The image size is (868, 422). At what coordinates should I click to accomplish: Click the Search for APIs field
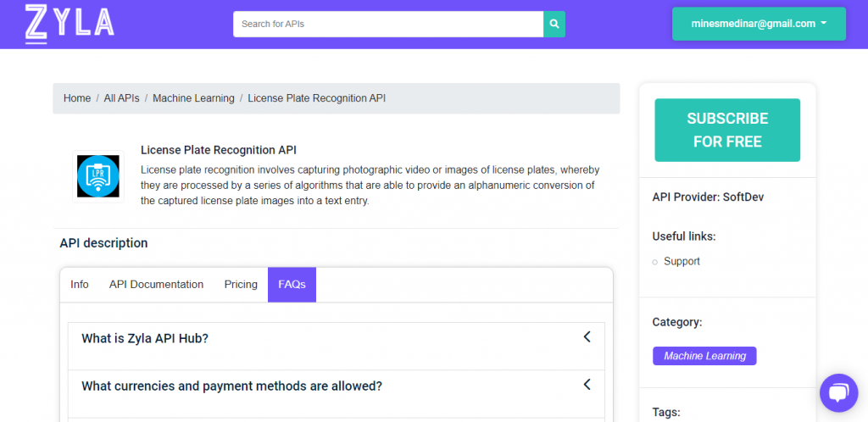tap(388, 25)
